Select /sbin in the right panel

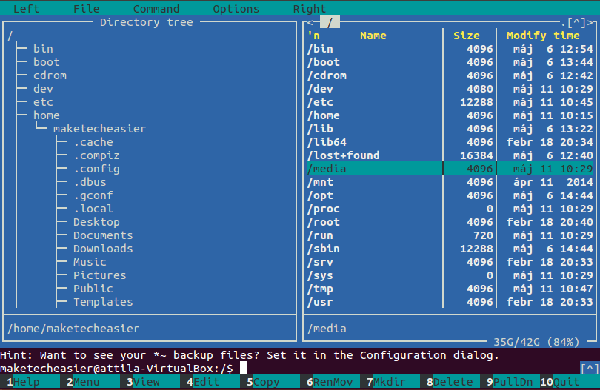[450, 249]
